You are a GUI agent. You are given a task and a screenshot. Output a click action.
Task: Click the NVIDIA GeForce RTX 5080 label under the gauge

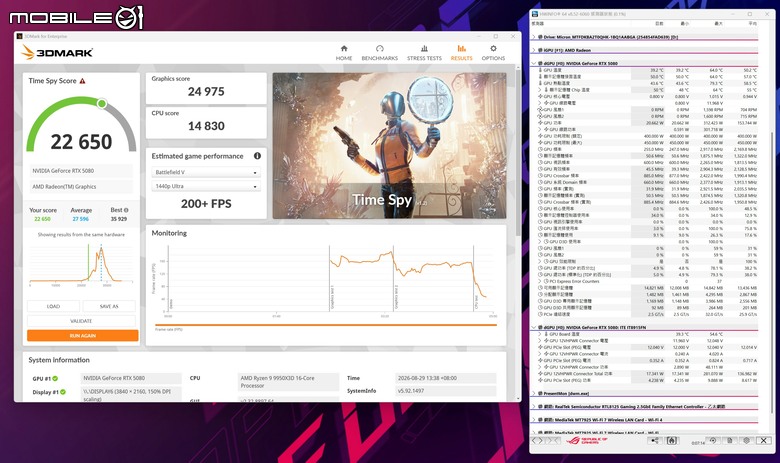[81, 171]
